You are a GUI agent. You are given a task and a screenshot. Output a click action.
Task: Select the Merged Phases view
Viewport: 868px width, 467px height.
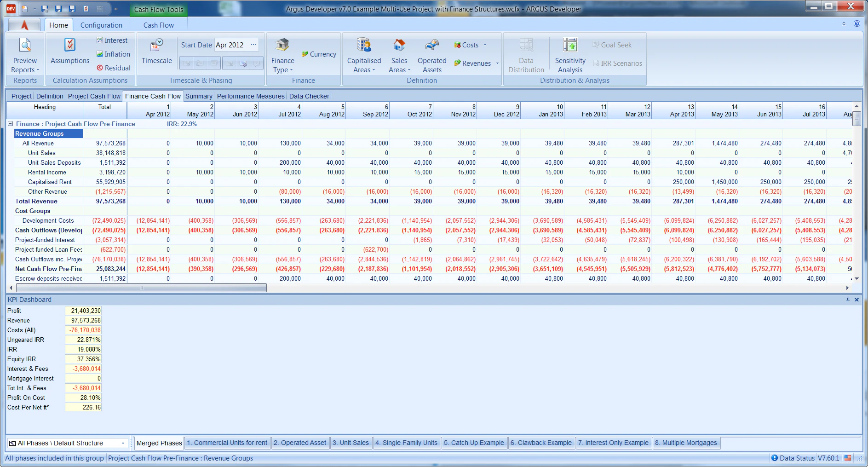158,443
